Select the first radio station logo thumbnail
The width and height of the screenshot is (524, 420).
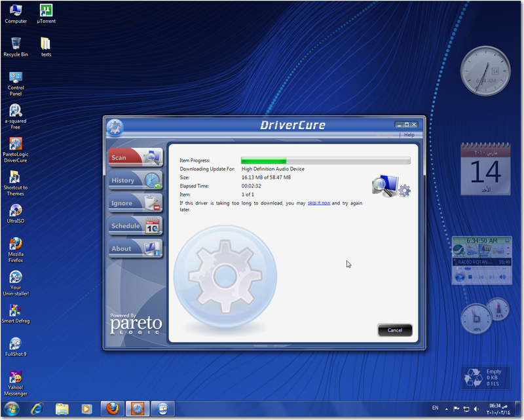point(459,250)
